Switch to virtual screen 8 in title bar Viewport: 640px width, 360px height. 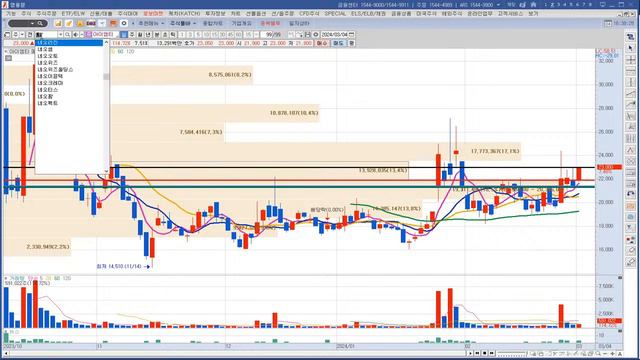[x=591, y=4]
